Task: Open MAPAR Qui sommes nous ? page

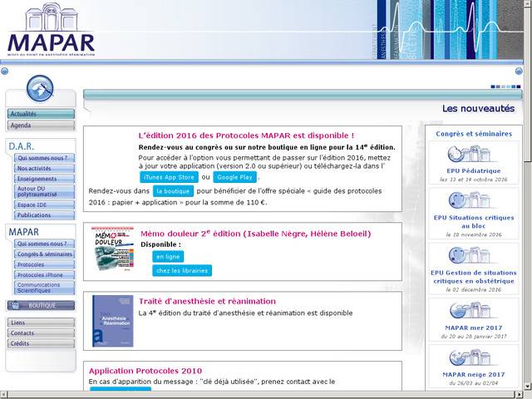Action: point(44,244)
